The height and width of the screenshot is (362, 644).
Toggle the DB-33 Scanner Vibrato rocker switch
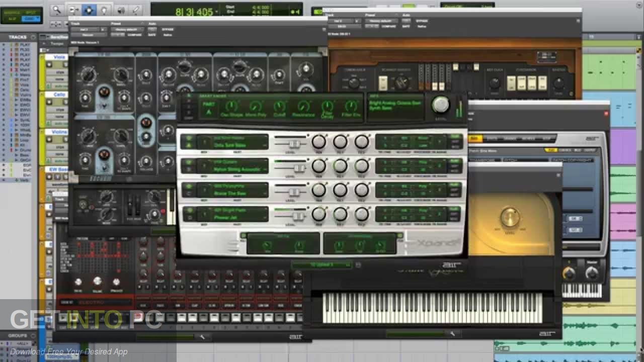383,83
